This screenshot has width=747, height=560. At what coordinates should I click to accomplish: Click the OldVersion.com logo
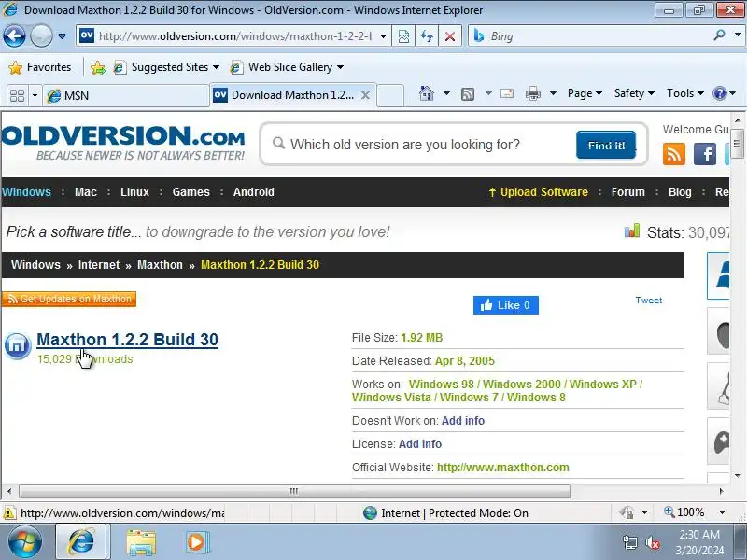point(123,142)
